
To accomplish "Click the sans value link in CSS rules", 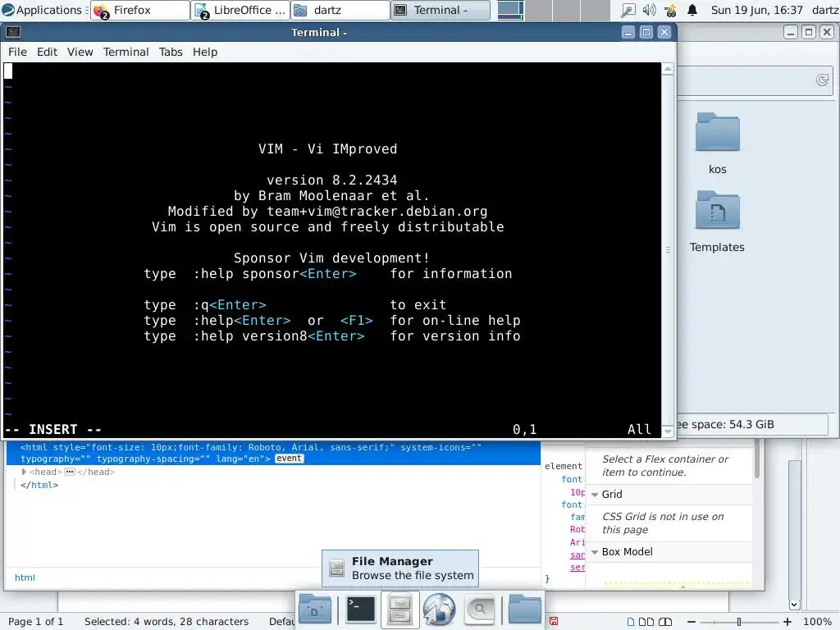I will point(577,555).
